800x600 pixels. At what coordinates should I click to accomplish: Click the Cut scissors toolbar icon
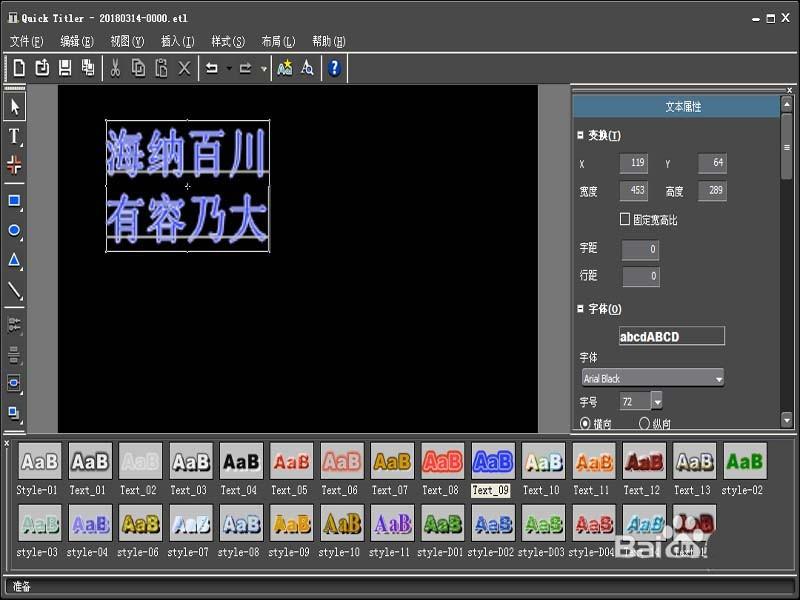(114, 67)
